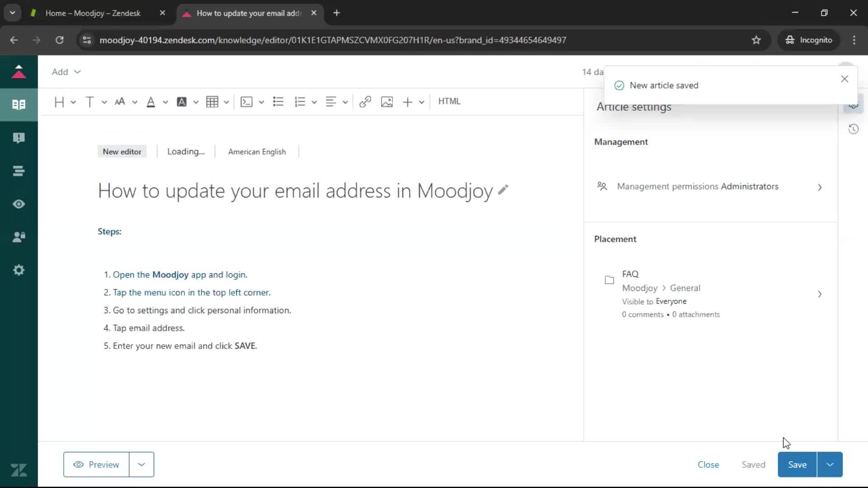The height and width of the screenshot is (488, 868).
Task: Go back to previous page
Action: click(14, 40)
